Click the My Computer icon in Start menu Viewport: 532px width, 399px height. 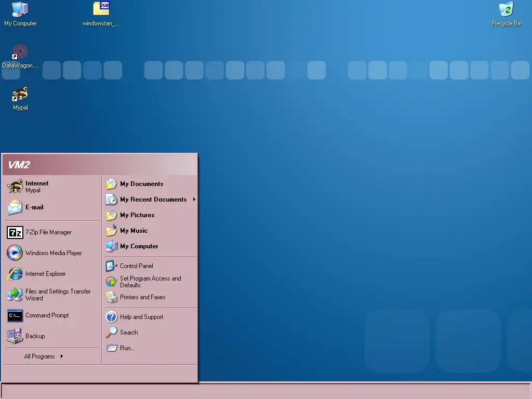(x=111, y=246)
